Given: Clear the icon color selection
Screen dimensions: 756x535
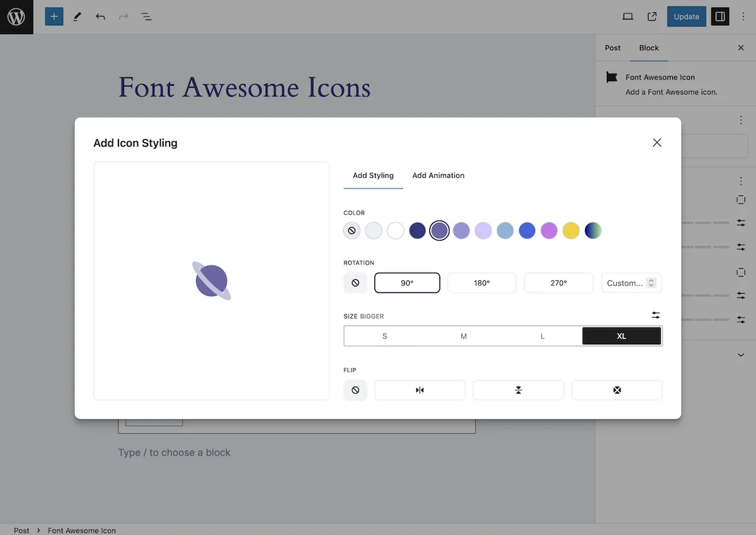Looking at the screenshot, I should 352,231.
